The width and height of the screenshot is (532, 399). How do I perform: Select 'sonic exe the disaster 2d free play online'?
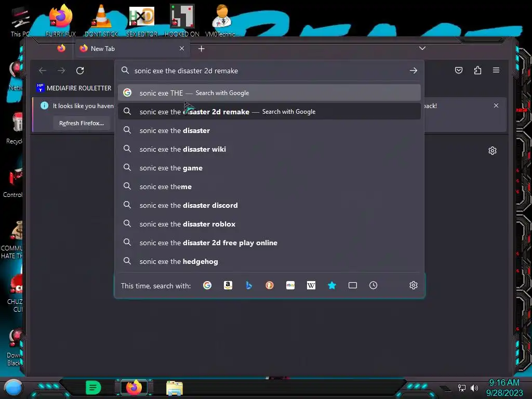[269, 243]
